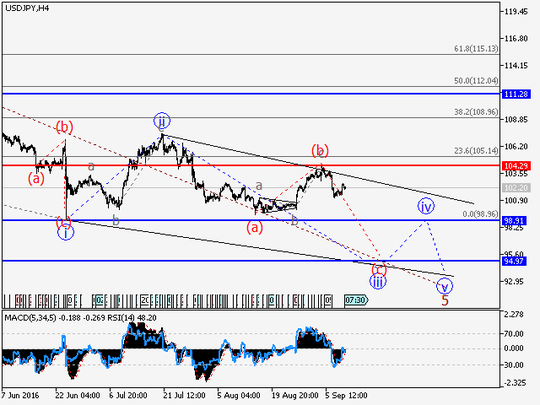Select red (c) label above wave iii

(379, 269)
